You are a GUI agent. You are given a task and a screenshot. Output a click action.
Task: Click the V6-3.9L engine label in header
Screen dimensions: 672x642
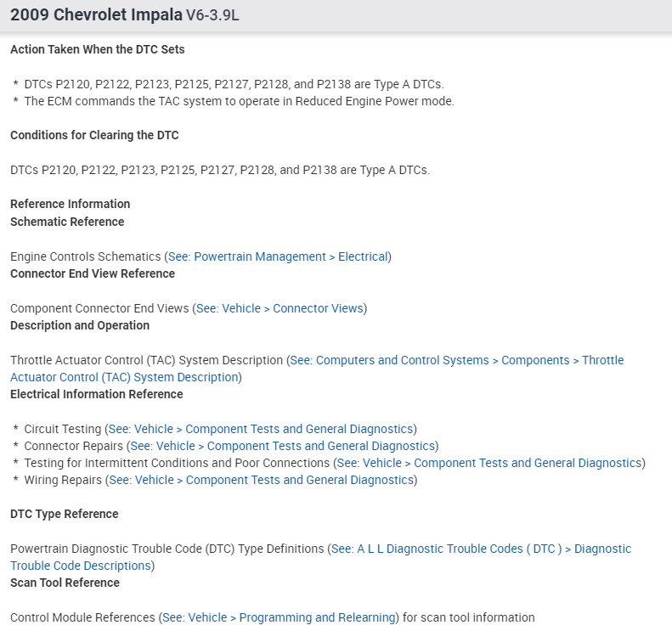click(212, 16)
